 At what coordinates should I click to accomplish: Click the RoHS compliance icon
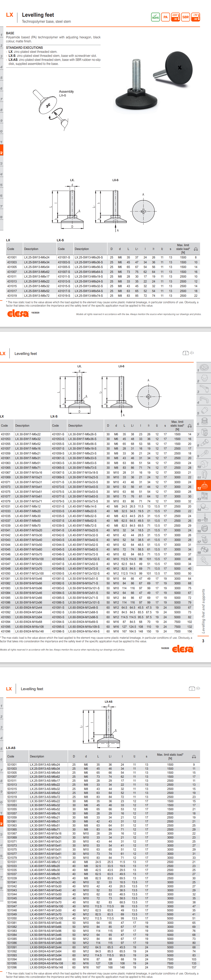tap(156, 17)
